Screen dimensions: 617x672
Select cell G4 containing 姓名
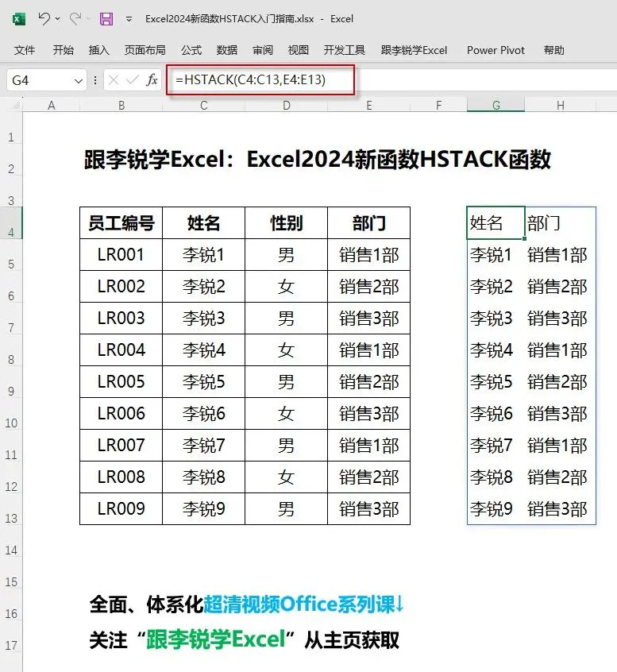496,223
